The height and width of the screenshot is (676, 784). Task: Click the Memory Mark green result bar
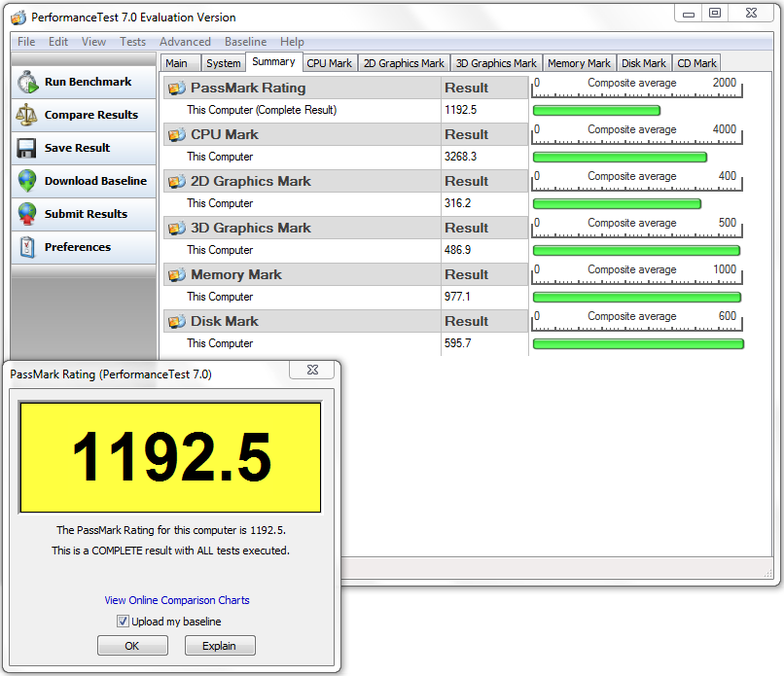coord(637,298)
